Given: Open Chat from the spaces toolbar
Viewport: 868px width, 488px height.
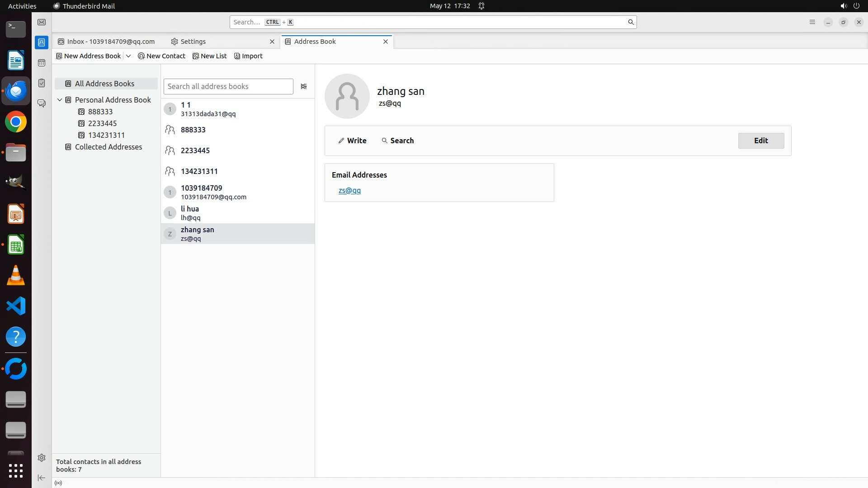Looking at the screenshot, I should tap(42, 103).
